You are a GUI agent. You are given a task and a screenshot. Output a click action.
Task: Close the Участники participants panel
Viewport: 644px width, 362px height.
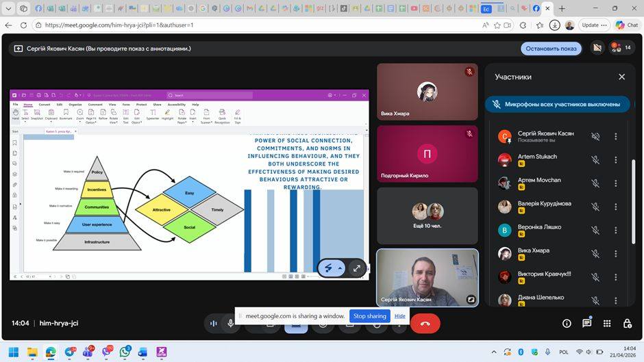pos(621,77)
